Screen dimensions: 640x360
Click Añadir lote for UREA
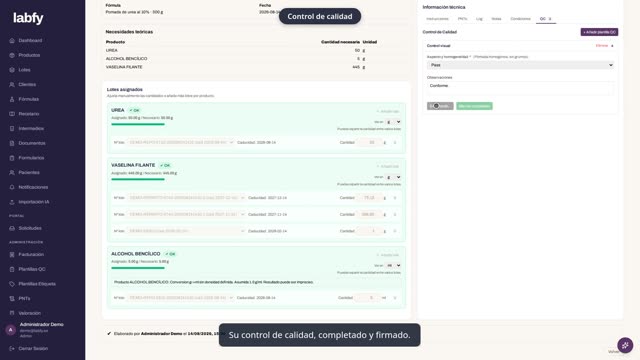tap(388, 111)
